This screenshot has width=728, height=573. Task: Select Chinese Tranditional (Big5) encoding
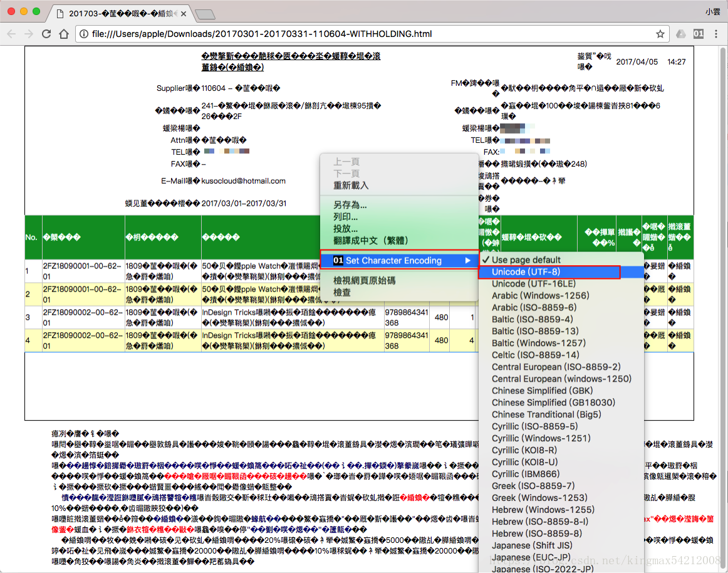(x=561, y=414)
